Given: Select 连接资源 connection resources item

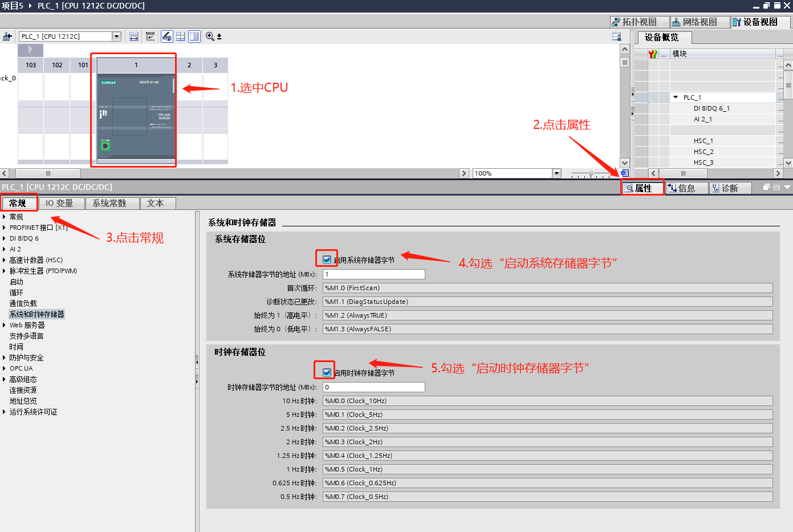Looking at the screenshot, I should 23,390.
